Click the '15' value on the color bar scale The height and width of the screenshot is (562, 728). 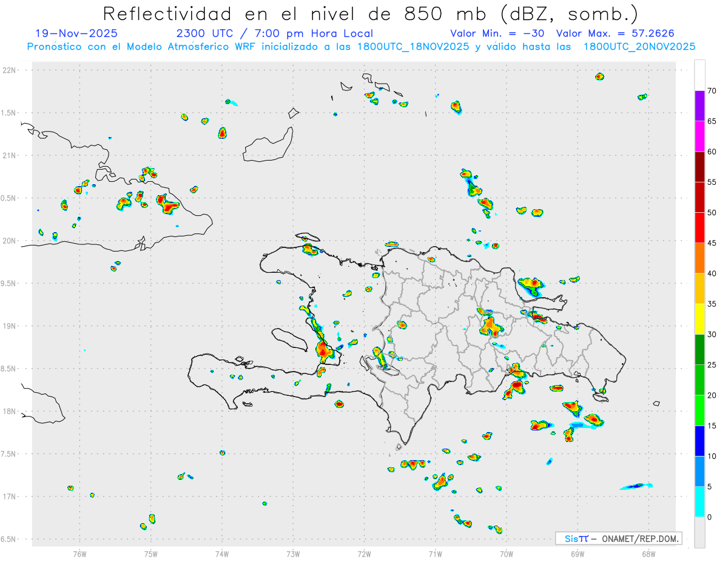(x=712, y=426)
